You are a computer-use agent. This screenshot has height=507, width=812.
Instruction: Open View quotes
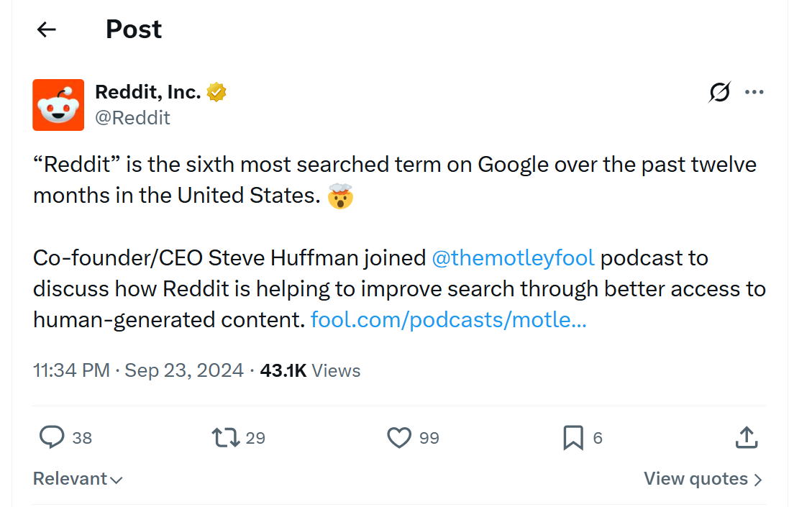click(x=703, y=479)
